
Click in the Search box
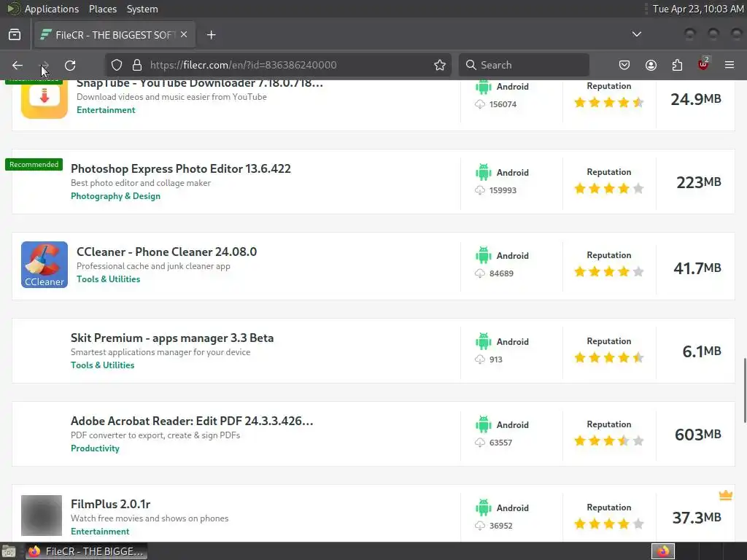pyautogui.click(x=524, y=65)
